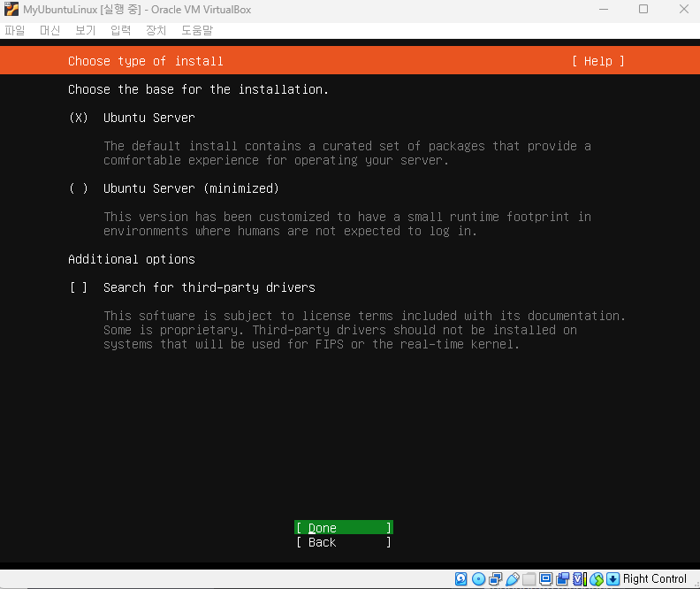This screenshot has width=700, height=589.
Task: Click the Done button
Action: (x=344, y=527)
